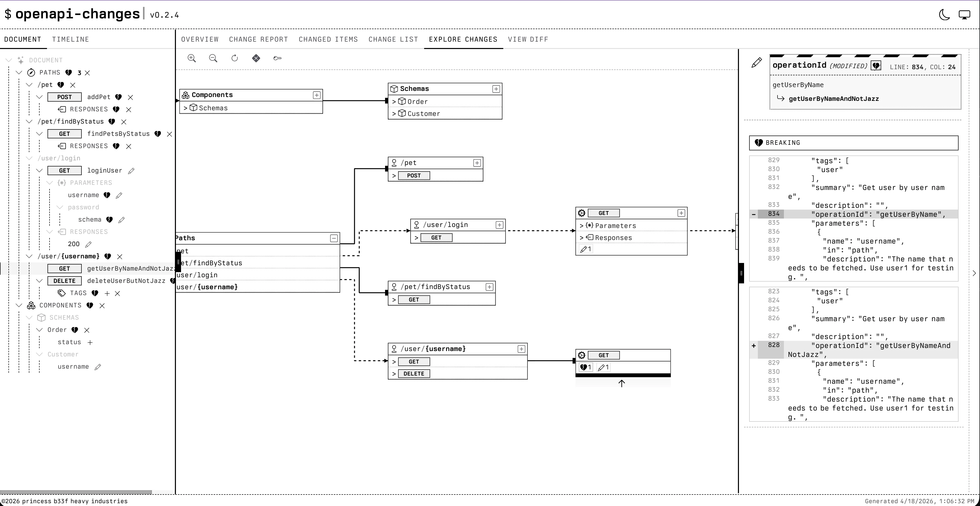Collapse the /user/{username} tree chevron
Image resolution: width=980 pixels, height=506 pixels.
click(x=29, y=256)
